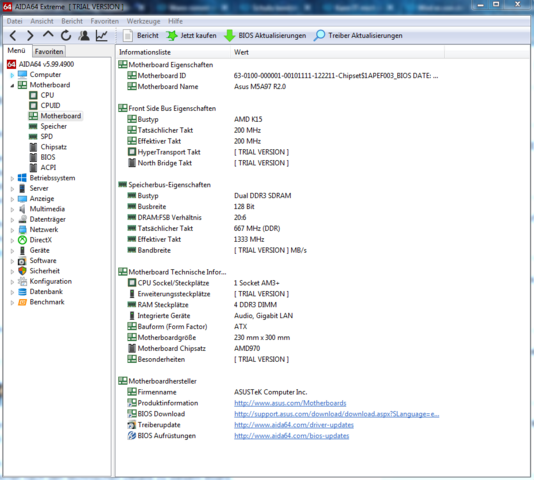Click the DirectX Xbox icon
Viewport: 534px width, 480px height.
click(x=22, y=240)
